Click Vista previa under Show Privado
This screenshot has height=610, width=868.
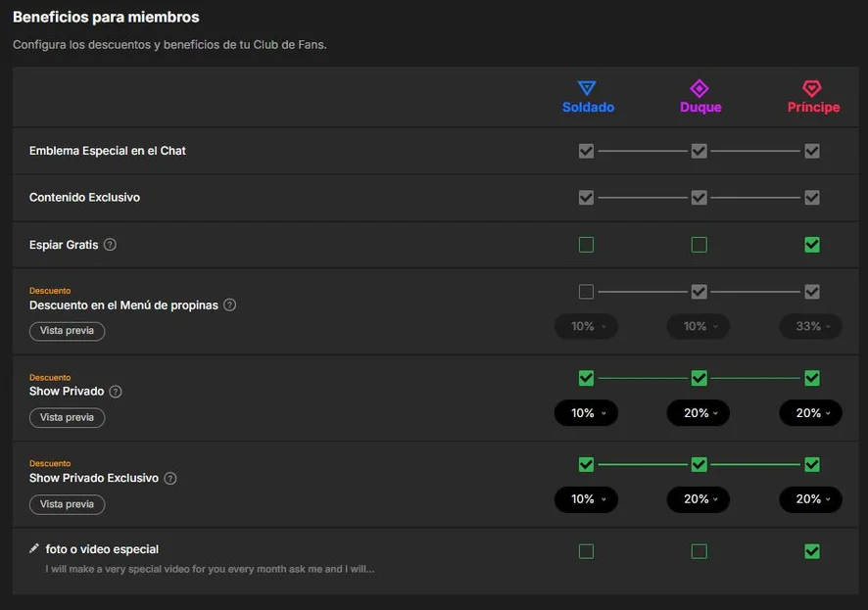pos(67,417)
